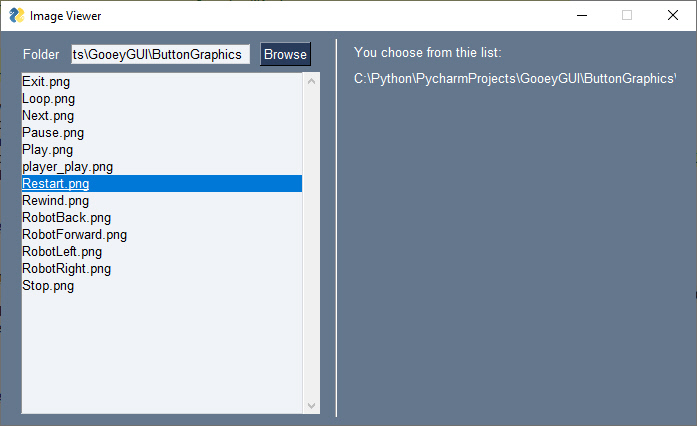Select RobotForward.png list item

[74, 235]
